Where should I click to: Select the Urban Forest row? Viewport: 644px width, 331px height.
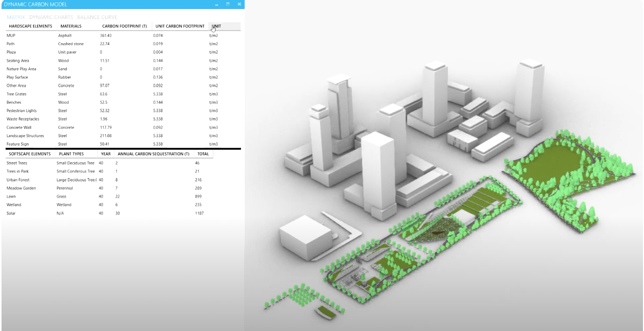(x=109, y=180)
